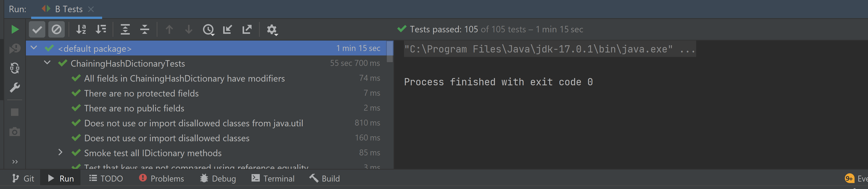Sort test results alphabetically

[x=81, y=30]
